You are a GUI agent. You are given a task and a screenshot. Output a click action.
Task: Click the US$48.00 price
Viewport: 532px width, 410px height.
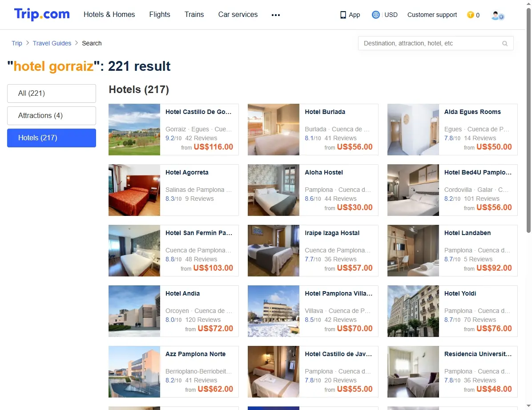click(x=494, y=389)
